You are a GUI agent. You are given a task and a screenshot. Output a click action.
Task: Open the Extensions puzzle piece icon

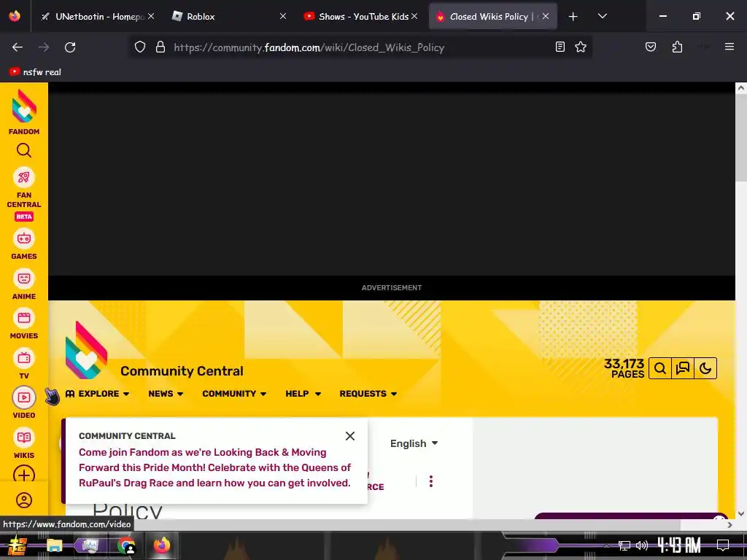[x=677, y=47]
